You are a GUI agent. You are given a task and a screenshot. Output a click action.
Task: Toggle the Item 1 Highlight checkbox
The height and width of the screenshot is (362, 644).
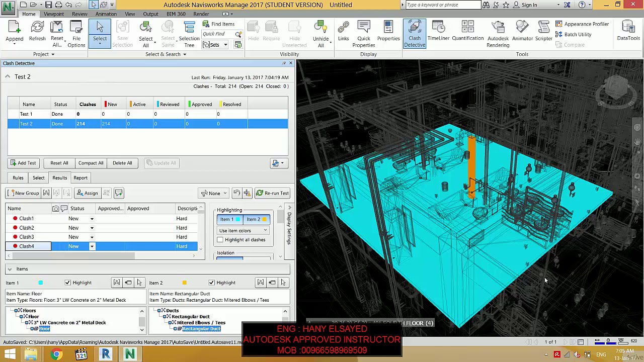[x=67, y=283]
